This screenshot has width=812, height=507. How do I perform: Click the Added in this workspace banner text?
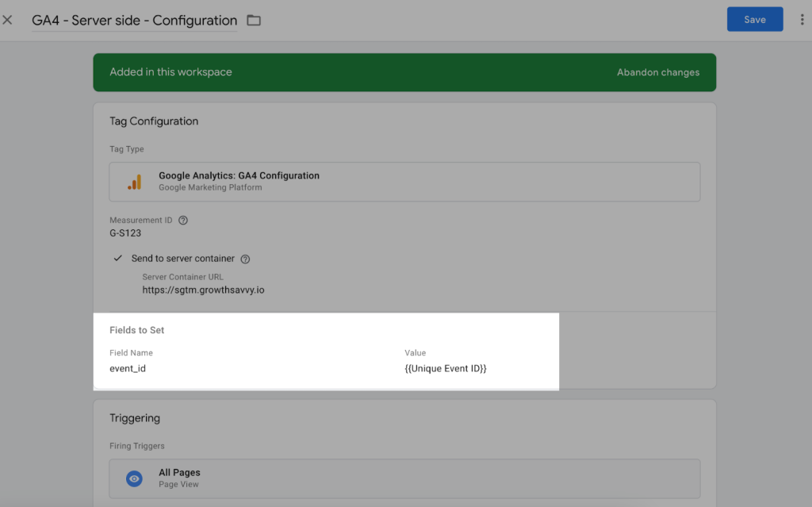pos(171,72)
